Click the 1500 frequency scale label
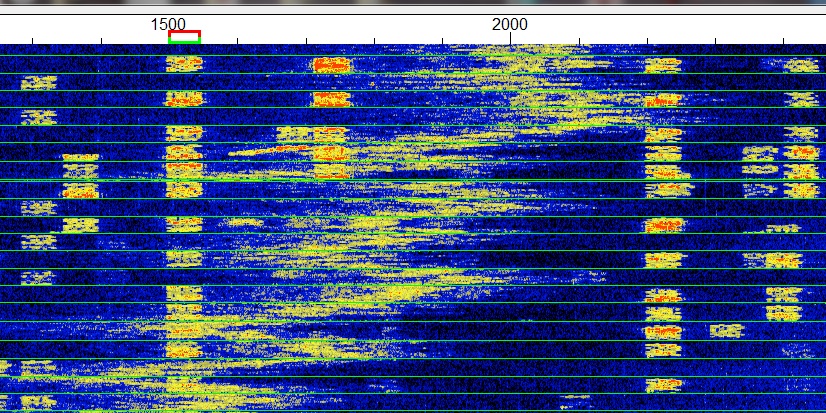The width and height of the screenshot is (826, 413). tap(168, 24)
